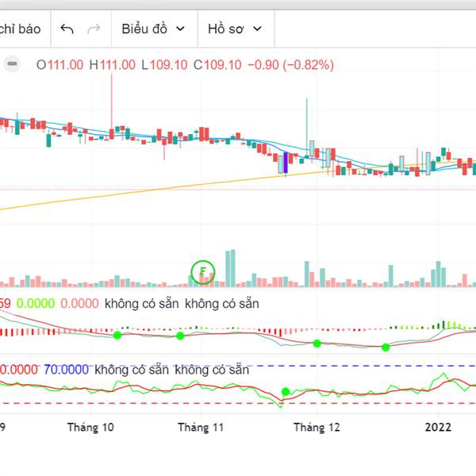Collapse legend with the minus button

click(12, 64)
